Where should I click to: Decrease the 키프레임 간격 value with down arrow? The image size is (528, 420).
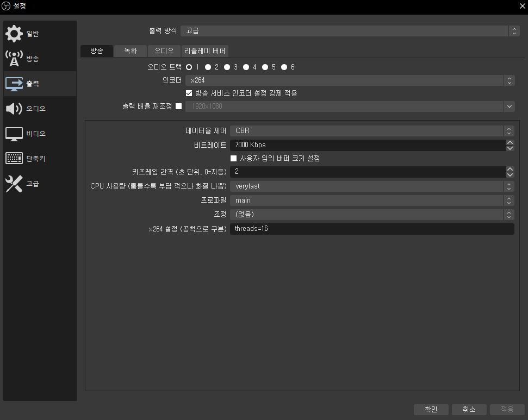click(510, 174)
